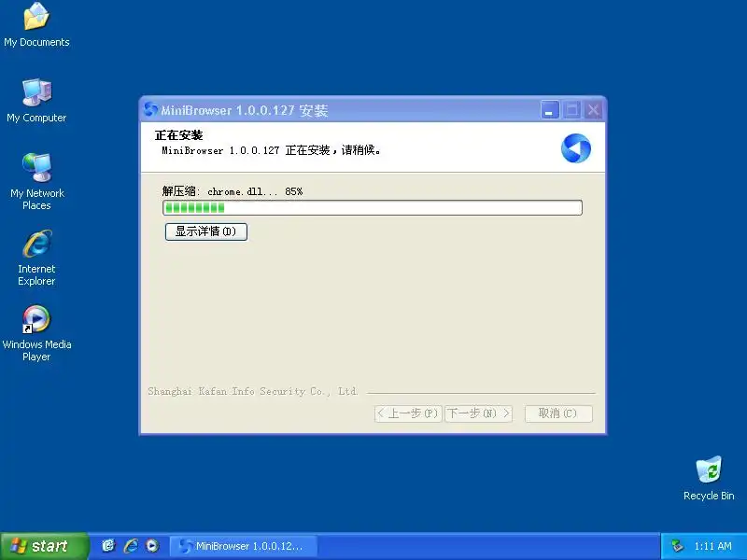Click the disabled 下一步(N) button

(478, 413)
